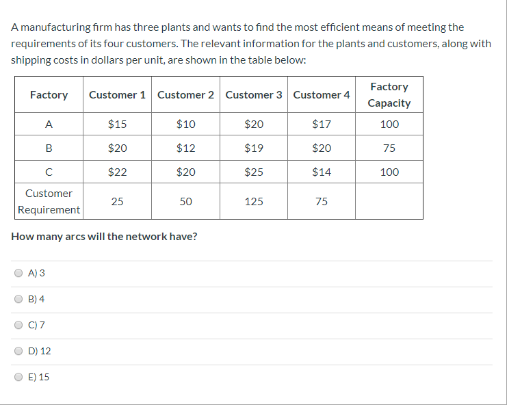
Task: Click the $14 cell for Factory C
Action: (322, 172)
